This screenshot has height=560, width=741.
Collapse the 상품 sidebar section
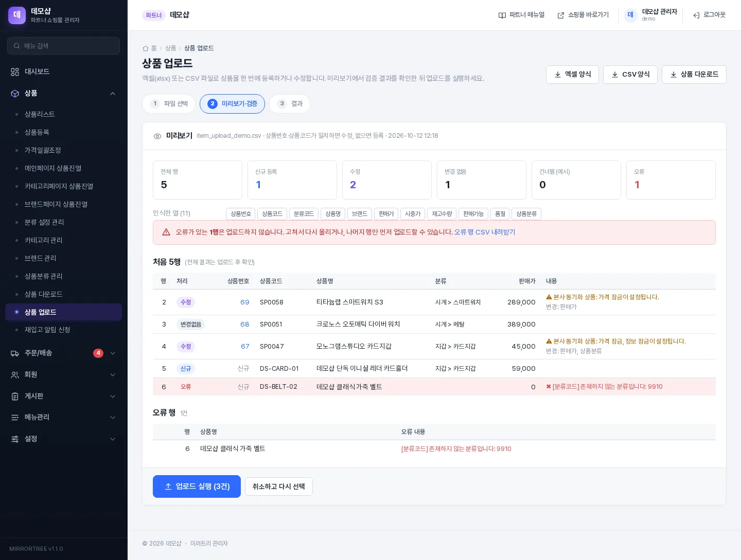(x=113, y=94)
